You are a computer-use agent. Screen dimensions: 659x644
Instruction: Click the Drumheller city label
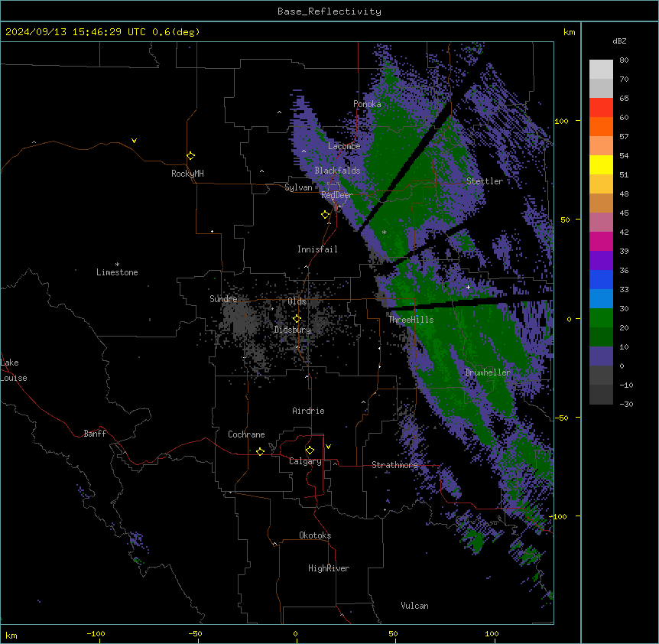[488, 372]
